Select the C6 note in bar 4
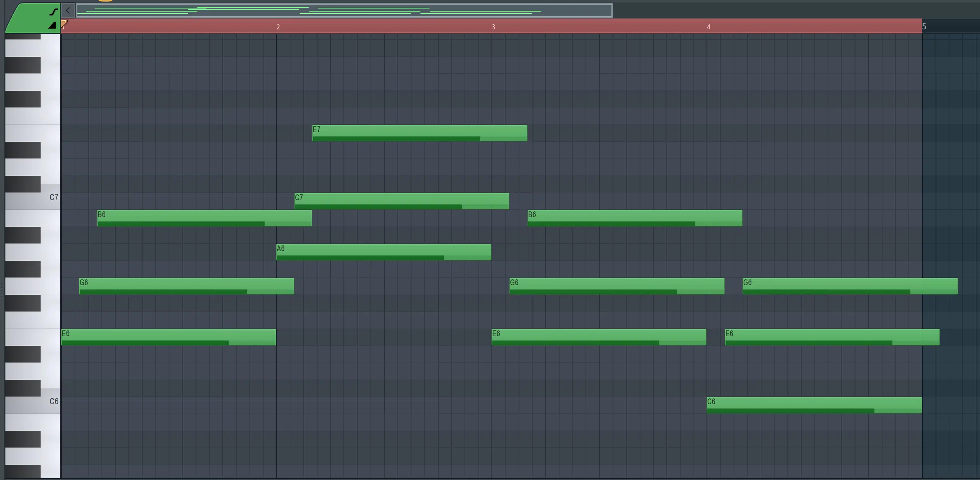980x480 pixels. click(x=814, y=405)
